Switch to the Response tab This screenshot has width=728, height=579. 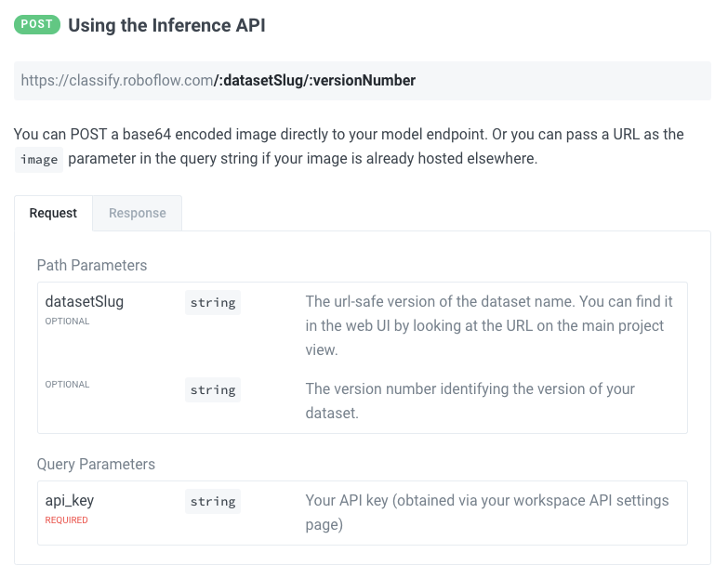tap(137, 213)
